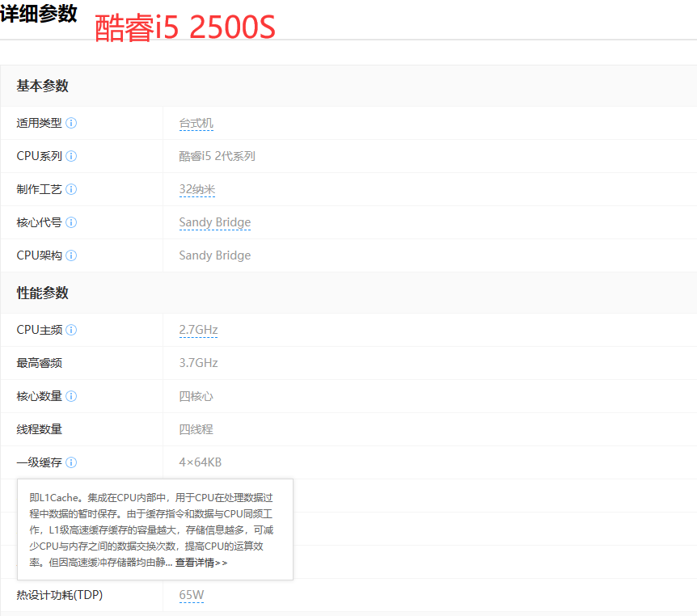Click the 制作工艺 label
This screenshot has height=616, width=697.
39,189
